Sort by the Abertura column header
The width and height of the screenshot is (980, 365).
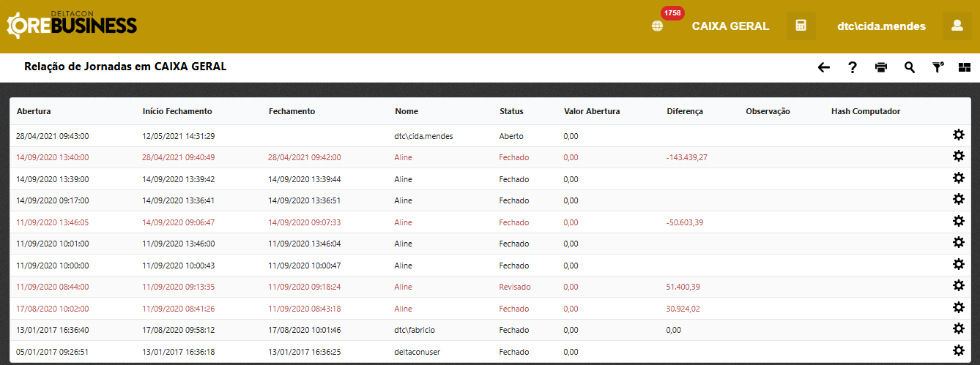coord(34,111)
